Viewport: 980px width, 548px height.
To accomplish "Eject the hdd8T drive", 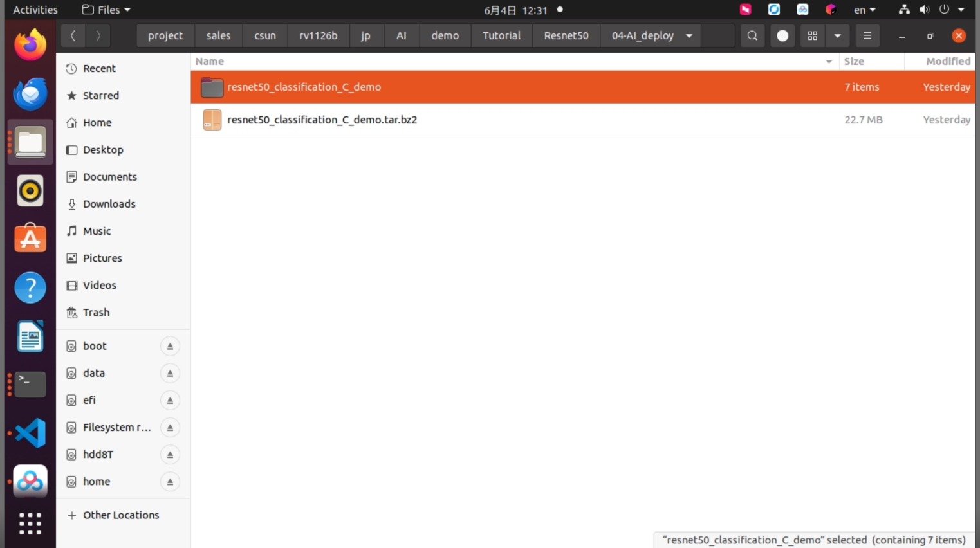I will tap(170, 455).
